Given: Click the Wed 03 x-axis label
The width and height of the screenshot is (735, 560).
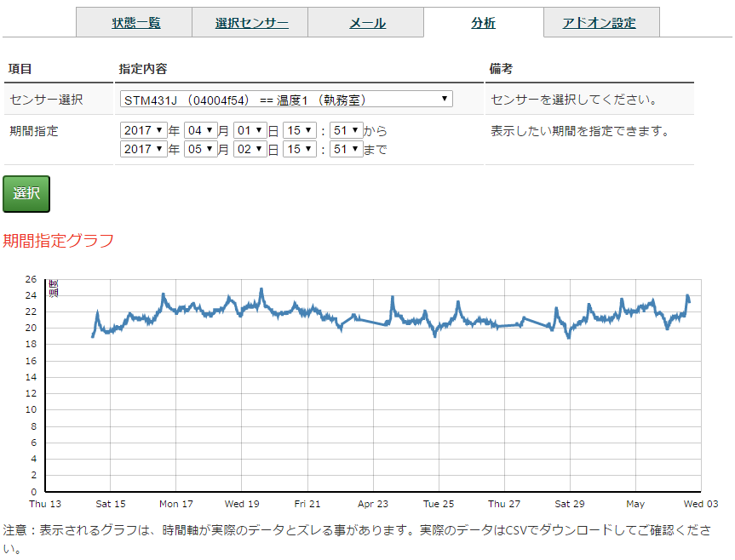Looking at the screenshot, I should point(701,504).
